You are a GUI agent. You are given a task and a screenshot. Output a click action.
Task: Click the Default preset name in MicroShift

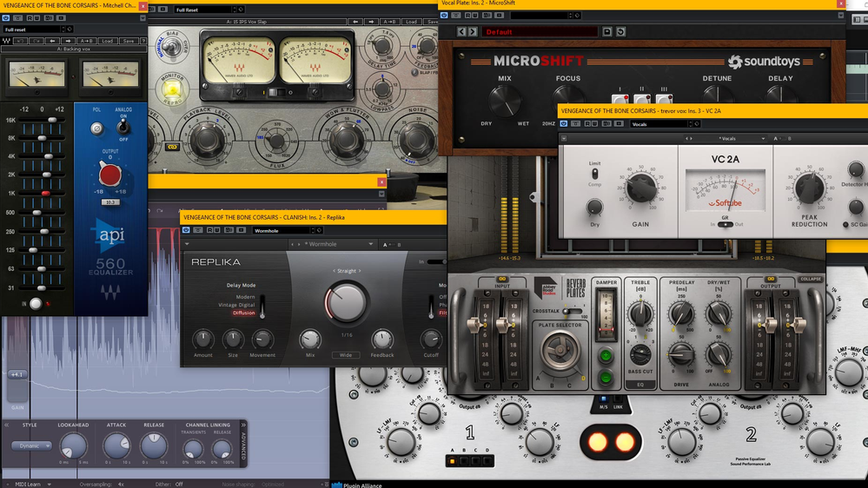[540, 32]
